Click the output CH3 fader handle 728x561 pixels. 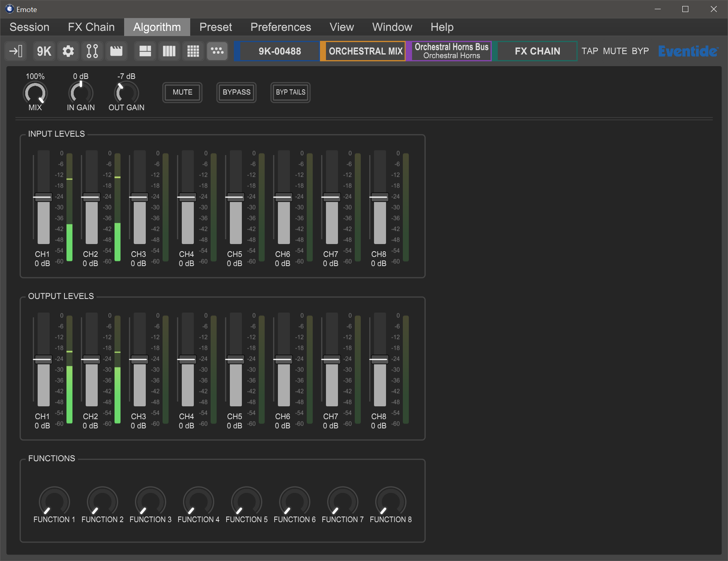point(139,359)
